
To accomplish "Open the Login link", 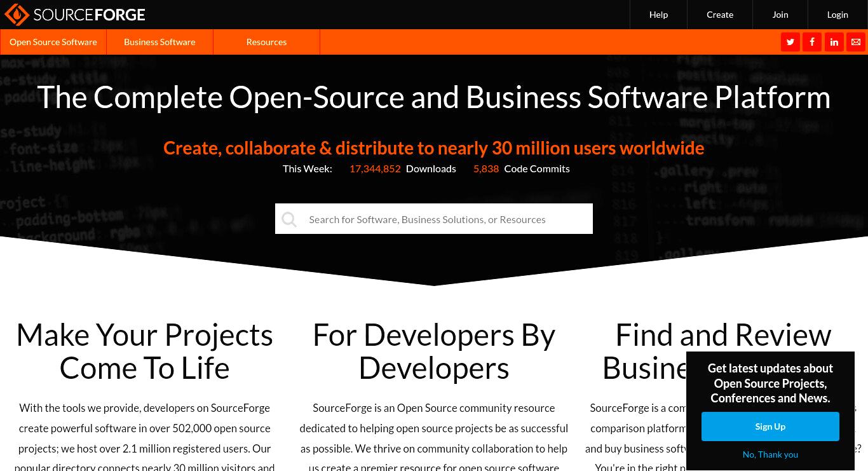I will coord(837,15).
